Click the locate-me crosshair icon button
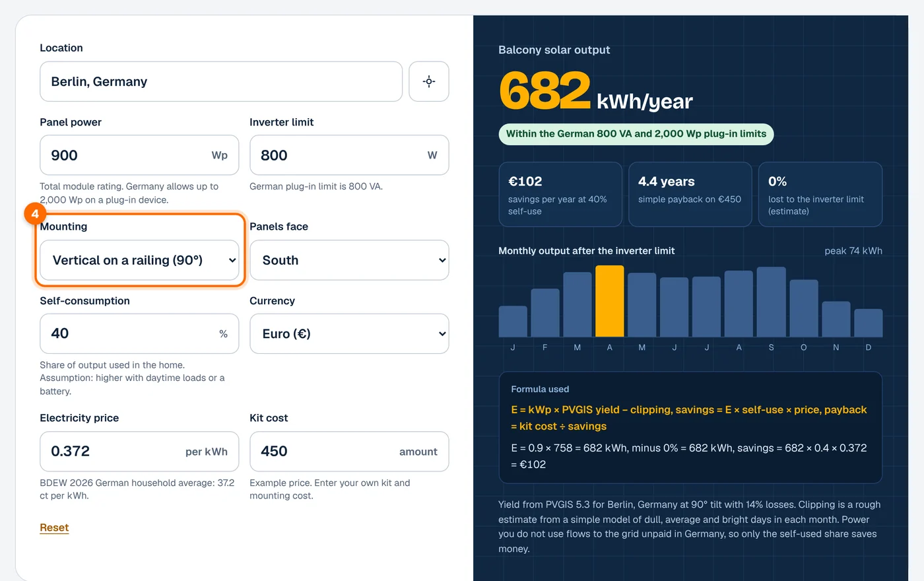The width and height of the screenshot is (924, 581). click(429, 82)
